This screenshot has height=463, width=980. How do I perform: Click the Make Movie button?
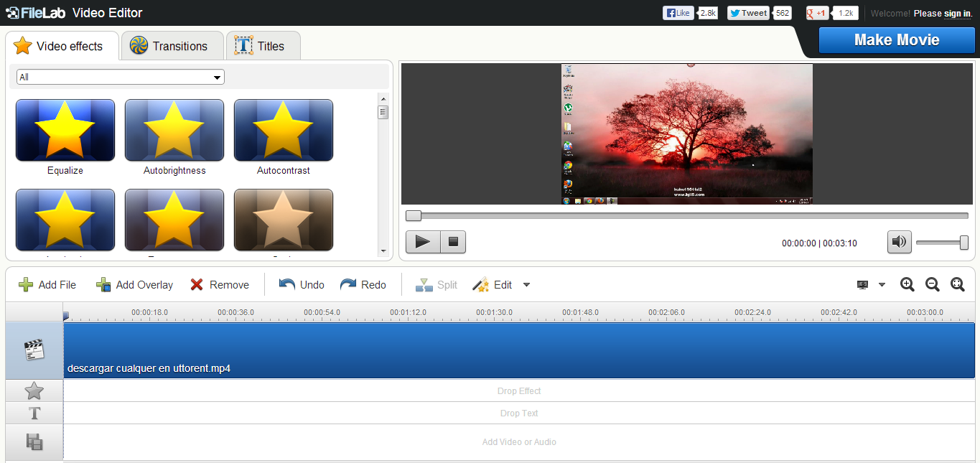896,40
